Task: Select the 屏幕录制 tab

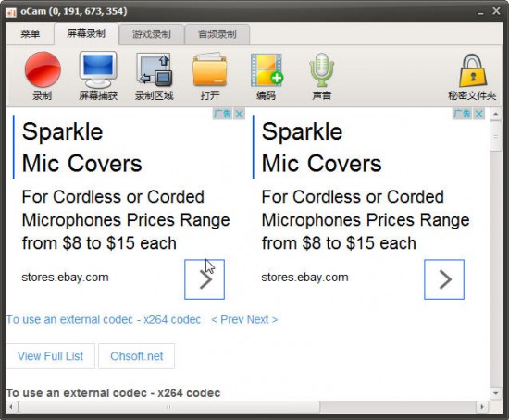Action: point(86,33)
